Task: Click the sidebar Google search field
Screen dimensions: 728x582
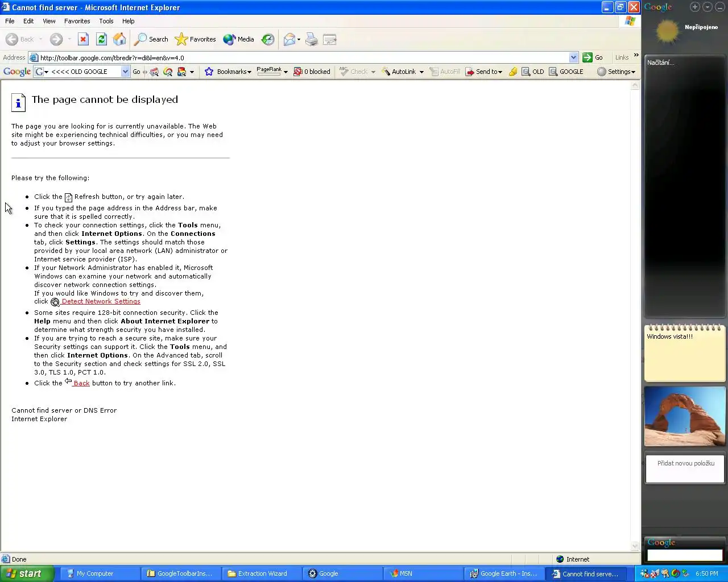Action: [685, 555]
